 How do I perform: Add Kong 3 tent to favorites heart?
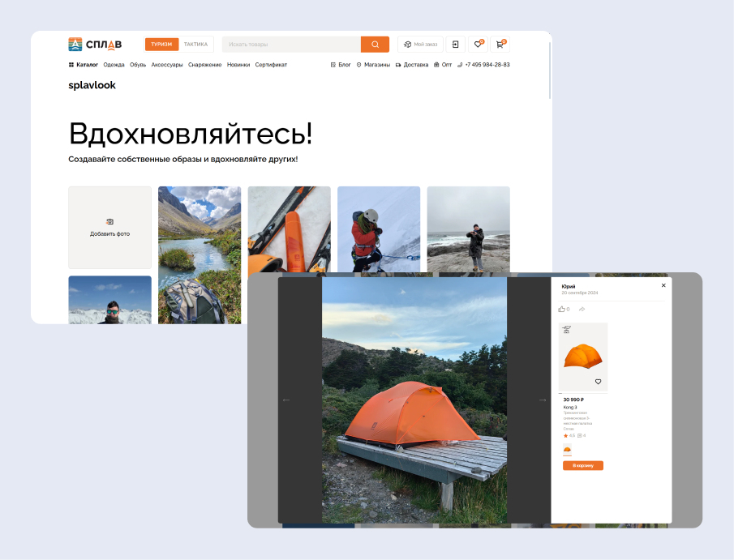[x=598, y=381]
